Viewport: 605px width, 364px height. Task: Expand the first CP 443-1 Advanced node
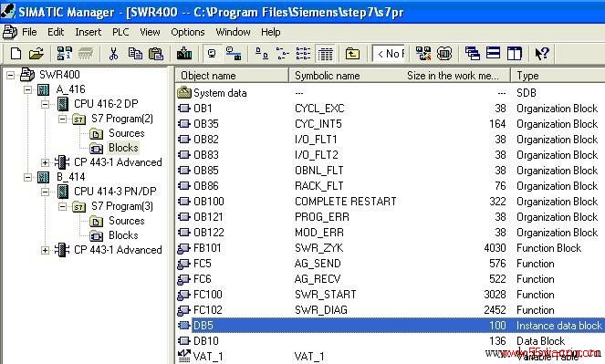[x=45, y=162]
